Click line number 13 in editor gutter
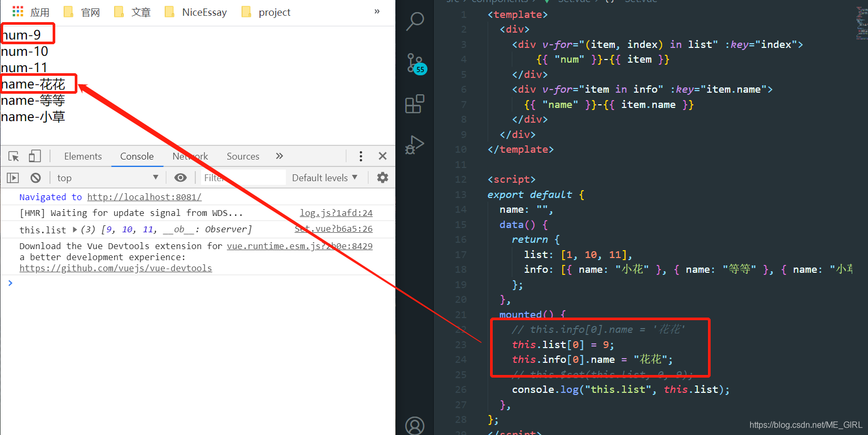The width and height of the screenshot is (868, 435). tap(461, 194)
